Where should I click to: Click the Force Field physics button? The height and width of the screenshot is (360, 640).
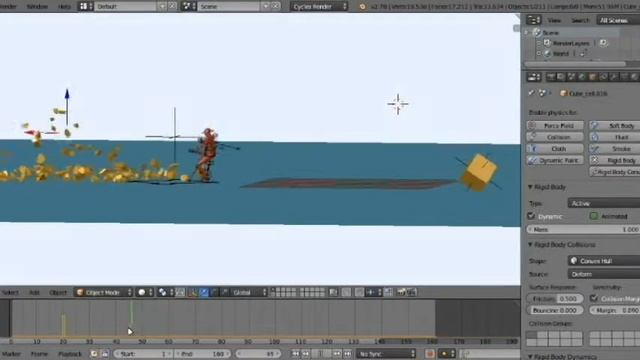[x=555, y=125]
